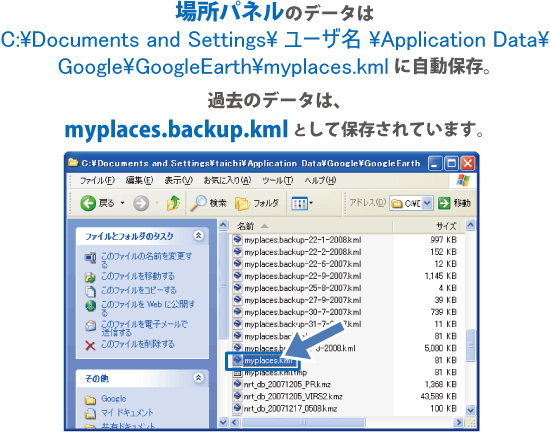550x432 pixels.
Task: Click the Windows flag logo in menu bar
Action: (463, 180)
